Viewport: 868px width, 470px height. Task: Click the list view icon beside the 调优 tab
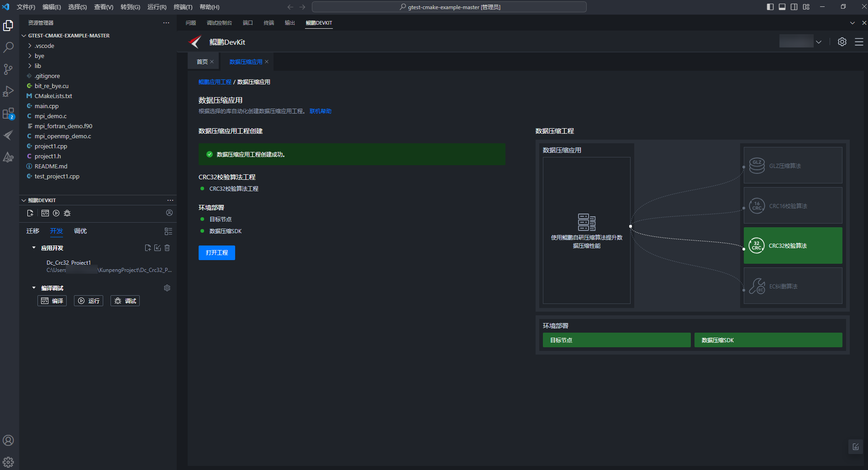[x=168, y=231]
